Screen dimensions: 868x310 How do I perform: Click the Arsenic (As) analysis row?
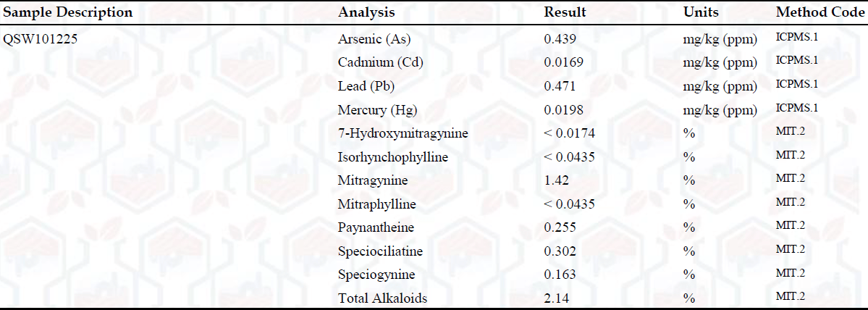[x=374, y=38]
